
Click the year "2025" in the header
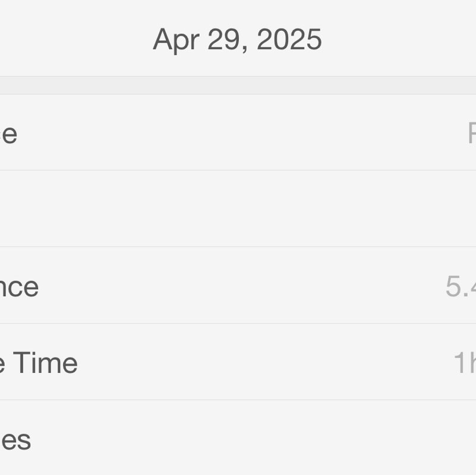(289, 40)
